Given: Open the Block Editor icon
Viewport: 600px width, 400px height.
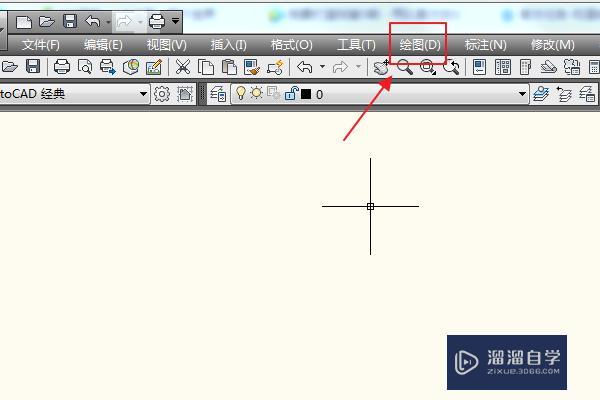Looking at the screenshot, I should coord(276,67).
